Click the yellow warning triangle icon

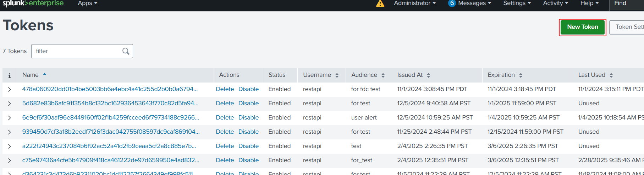[x=380, y=4]
